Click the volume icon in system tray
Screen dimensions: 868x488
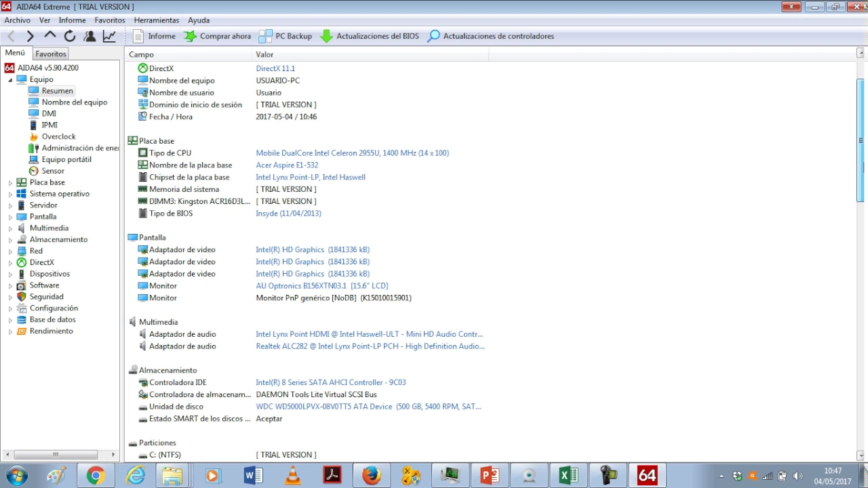(x=797, y=476)
